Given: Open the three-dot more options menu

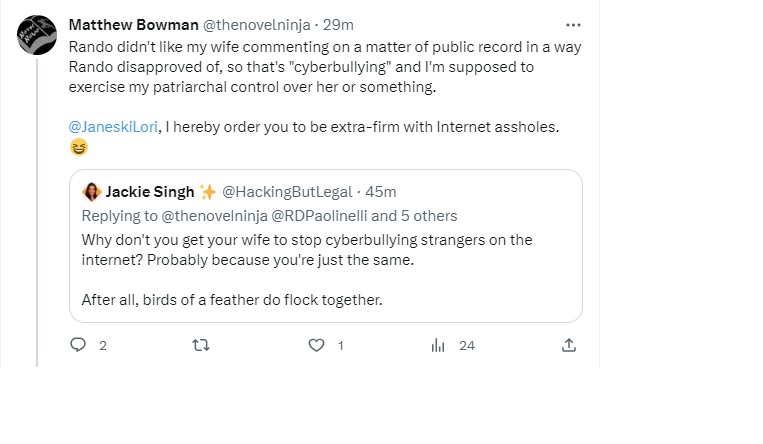Looking at the screenshot, I should pos(573,25).
